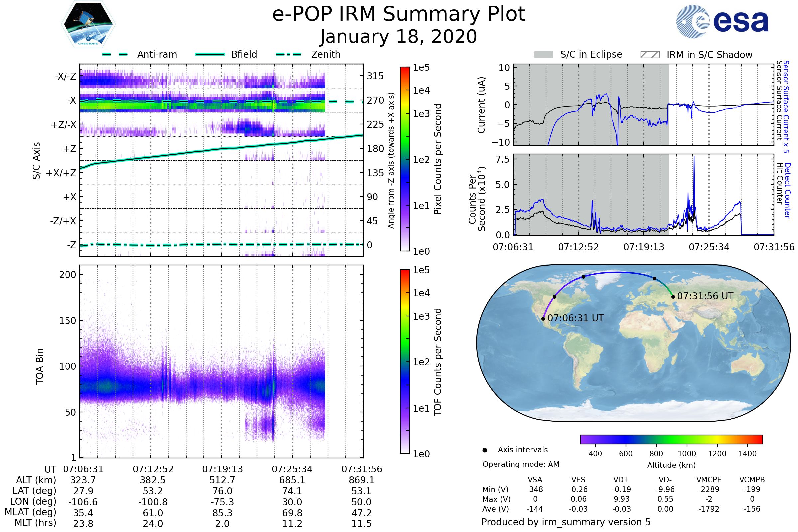Click the ESA logo

(x=722, y=21)
